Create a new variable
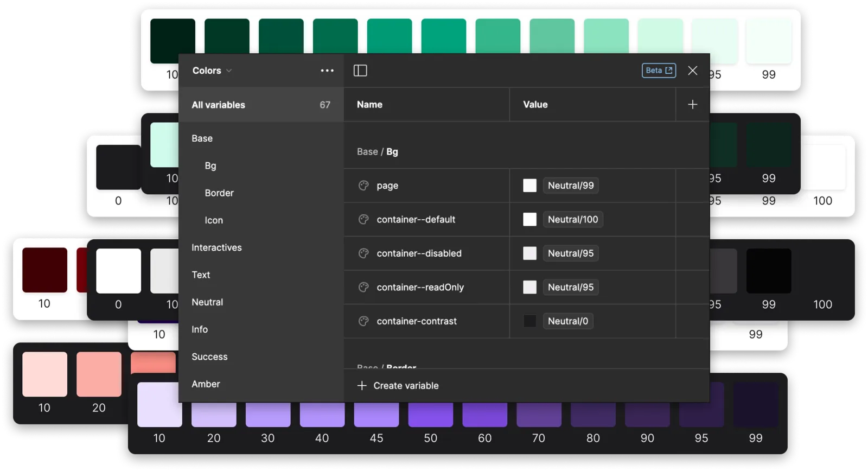 coord(398,386)
